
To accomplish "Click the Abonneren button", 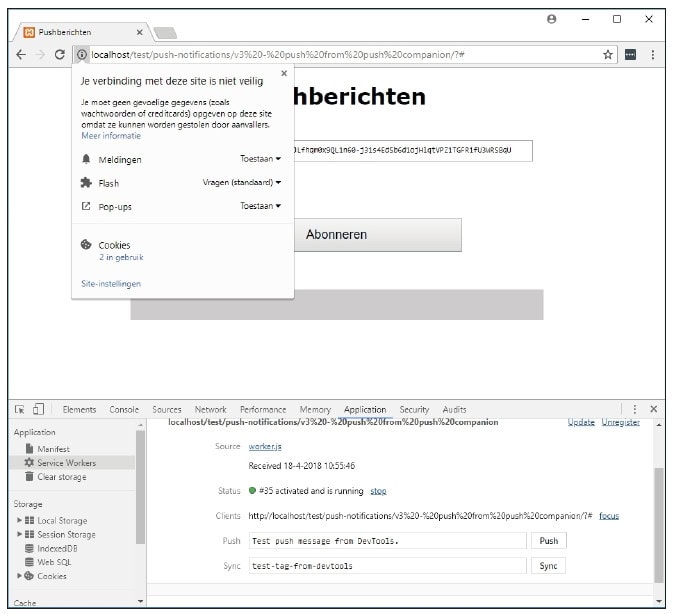I will [378, 235].
